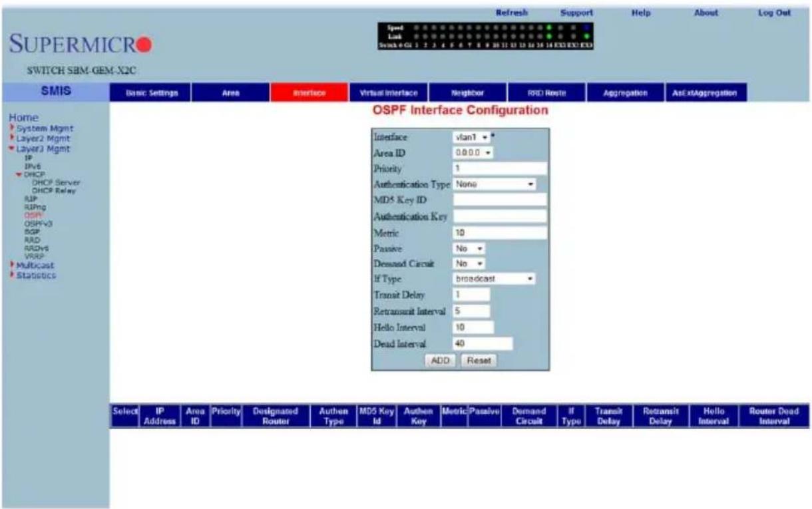Open the If Type broadcast dropdown
The height and width of the screenshot is (509, 812).
[495, 279]
